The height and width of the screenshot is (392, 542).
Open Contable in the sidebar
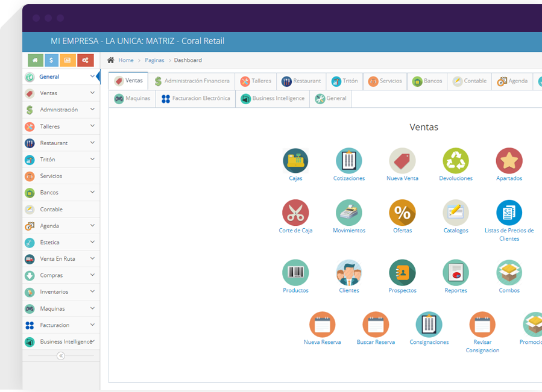pyautogui.click(x=61, y=210)
